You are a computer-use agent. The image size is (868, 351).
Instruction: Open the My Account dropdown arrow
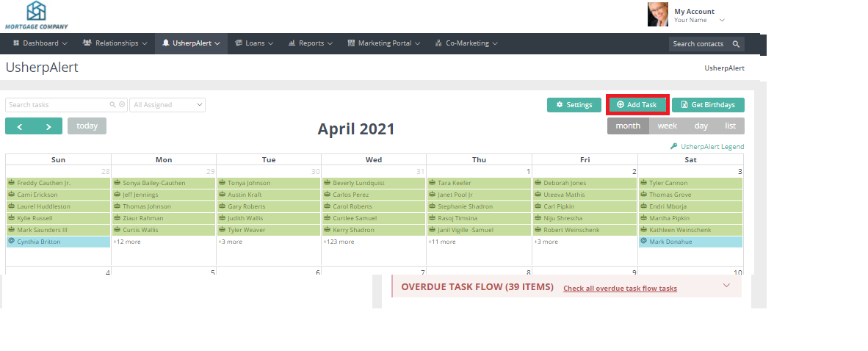(722, 21)
